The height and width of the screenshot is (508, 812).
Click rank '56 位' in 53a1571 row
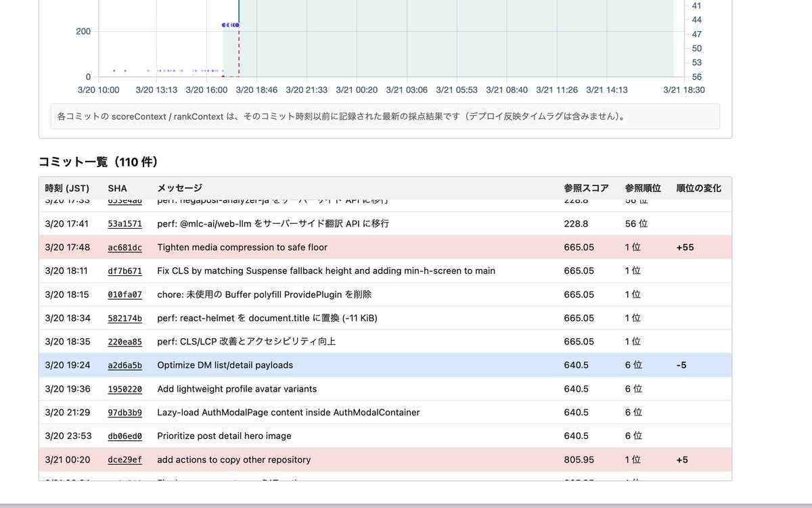(636, 224)
